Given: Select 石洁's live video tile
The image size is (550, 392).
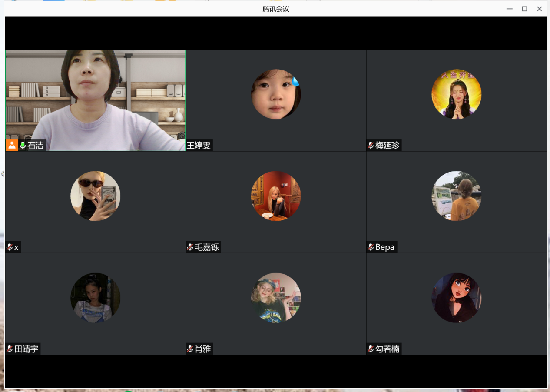Looking at the screenshot, I should point(95,100).
